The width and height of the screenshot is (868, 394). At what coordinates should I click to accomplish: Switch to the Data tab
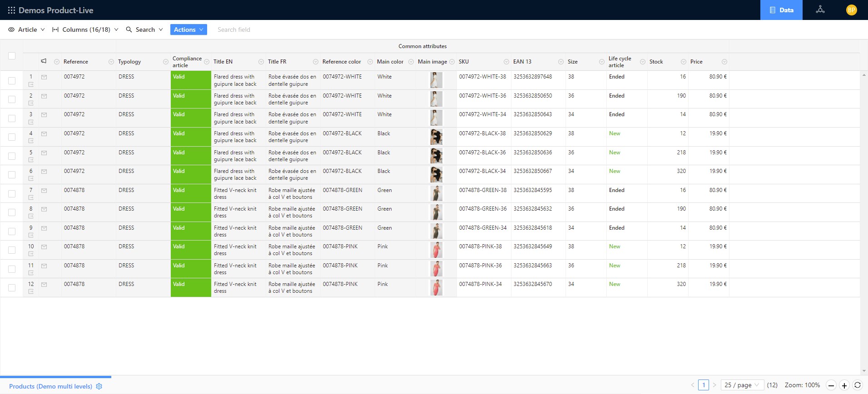(x=781, y=10)
